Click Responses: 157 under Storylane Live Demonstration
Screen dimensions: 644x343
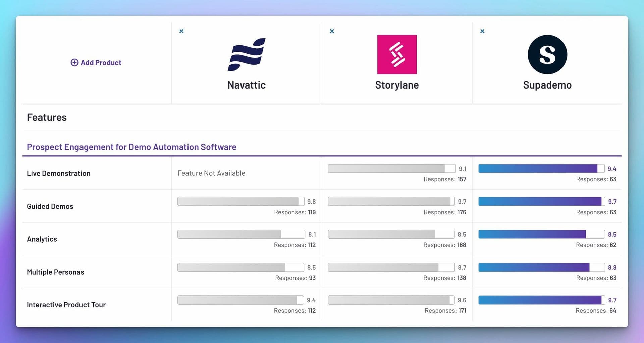point(445,179)
